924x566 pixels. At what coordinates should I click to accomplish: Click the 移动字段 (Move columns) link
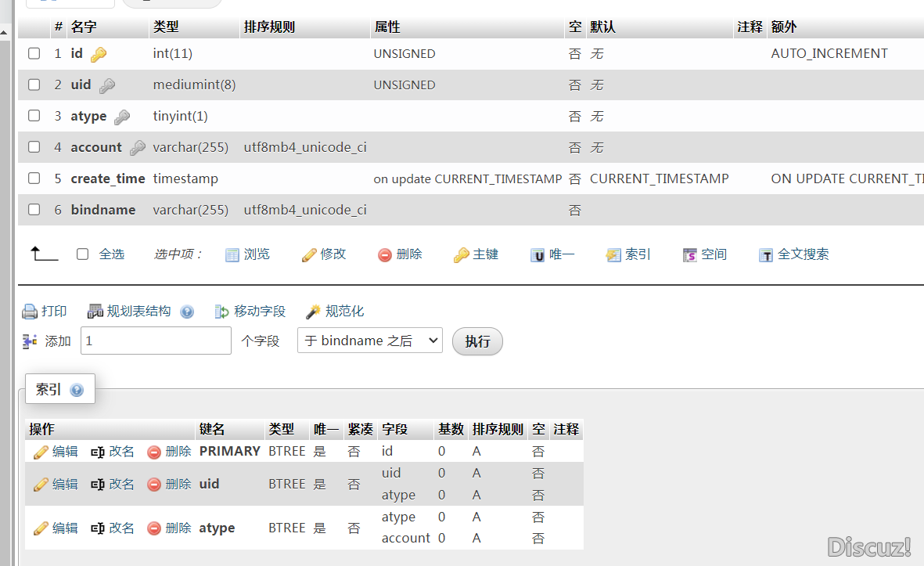(x=259, y=312)
